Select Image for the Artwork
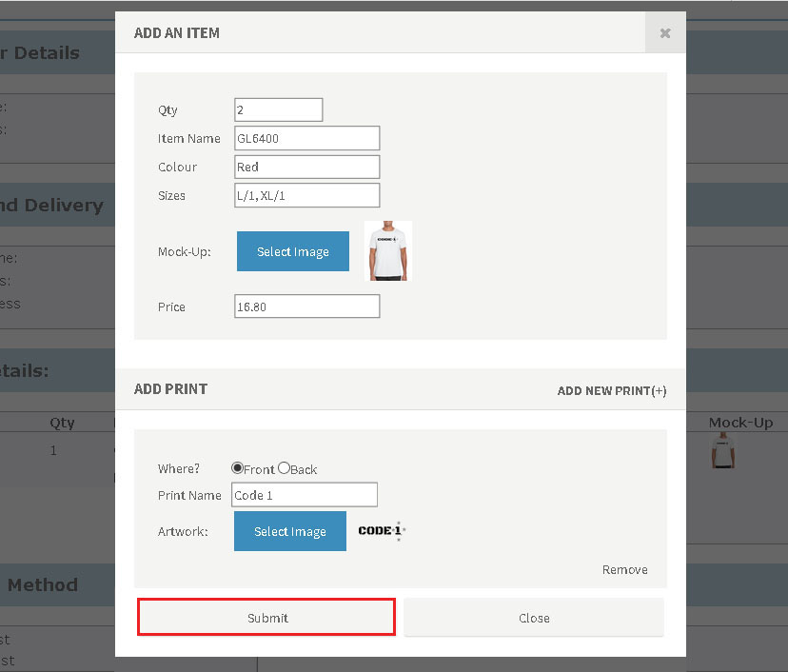Image resolution: width=788 pixels, height=672 pixels. tap(290, 531)
